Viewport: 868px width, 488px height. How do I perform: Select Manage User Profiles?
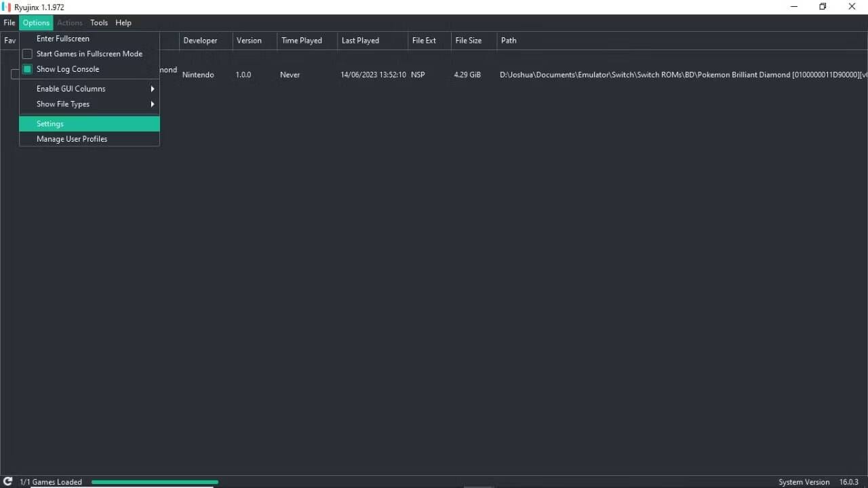coord(90,139)
